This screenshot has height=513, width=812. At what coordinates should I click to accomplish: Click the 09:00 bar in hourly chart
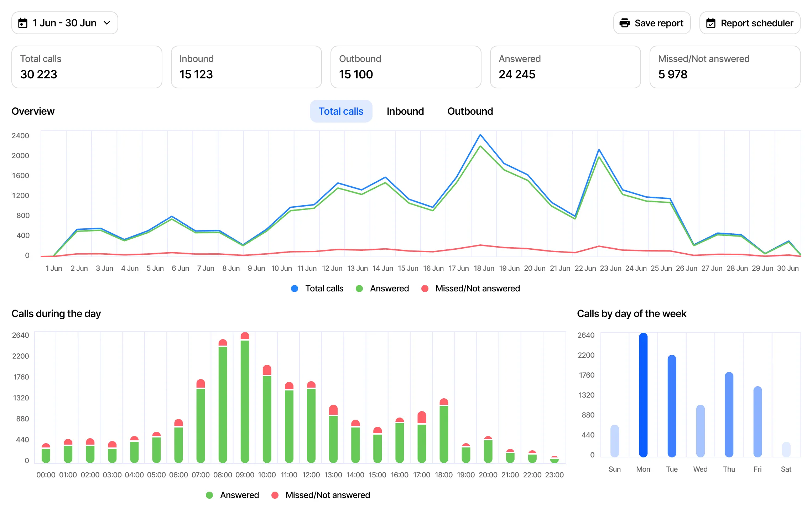245,398
